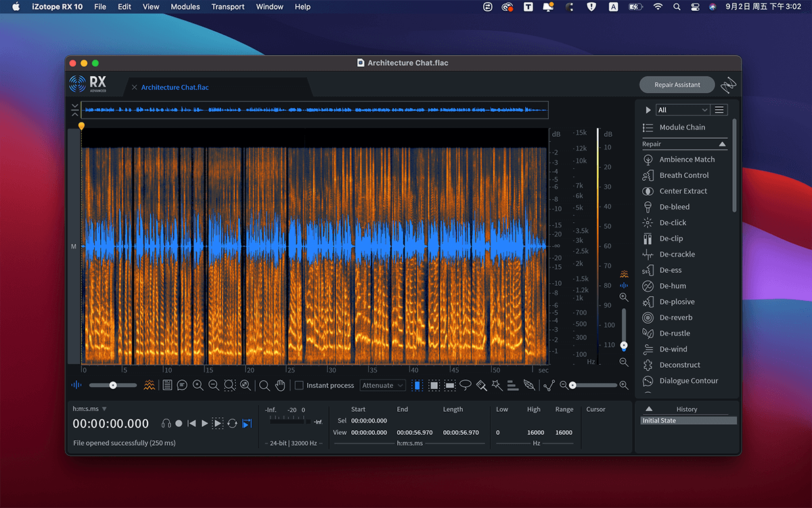Open the Ambience Match module
This screenshot has width=812, height=508.
[678, 160]
